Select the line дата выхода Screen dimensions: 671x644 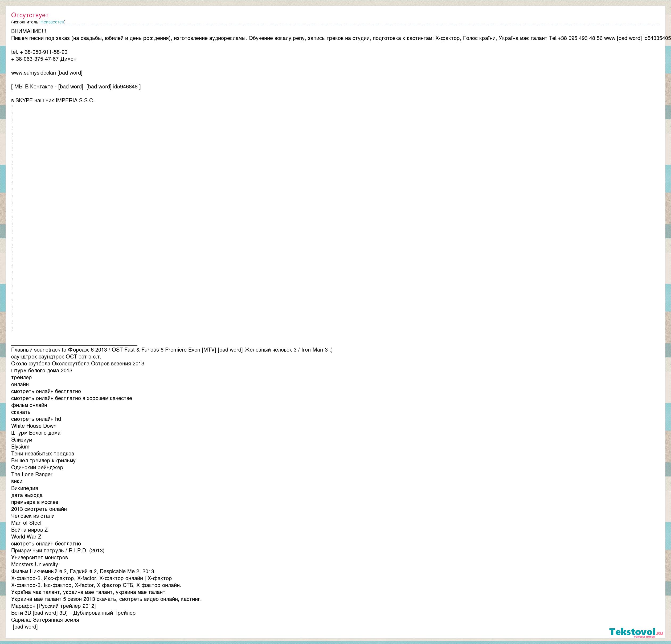click(27, 495)
